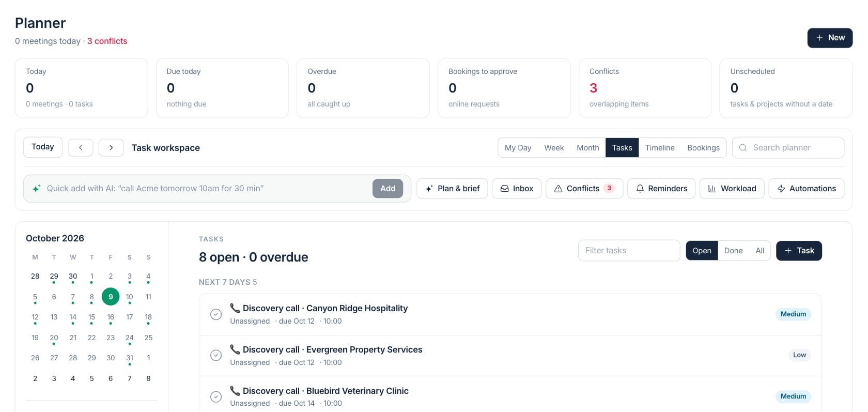The image size is (868, 412).
Task: Go to the previous period using left chevron
Action: coord(81,147)
